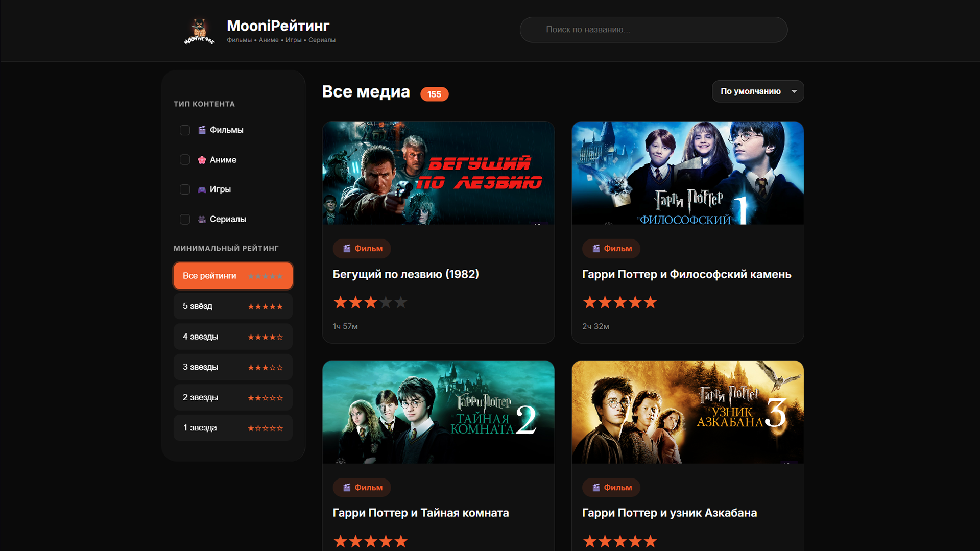The image size is (980, 551).
Task: Click the sort dropdown arrow
Action: 794,91
